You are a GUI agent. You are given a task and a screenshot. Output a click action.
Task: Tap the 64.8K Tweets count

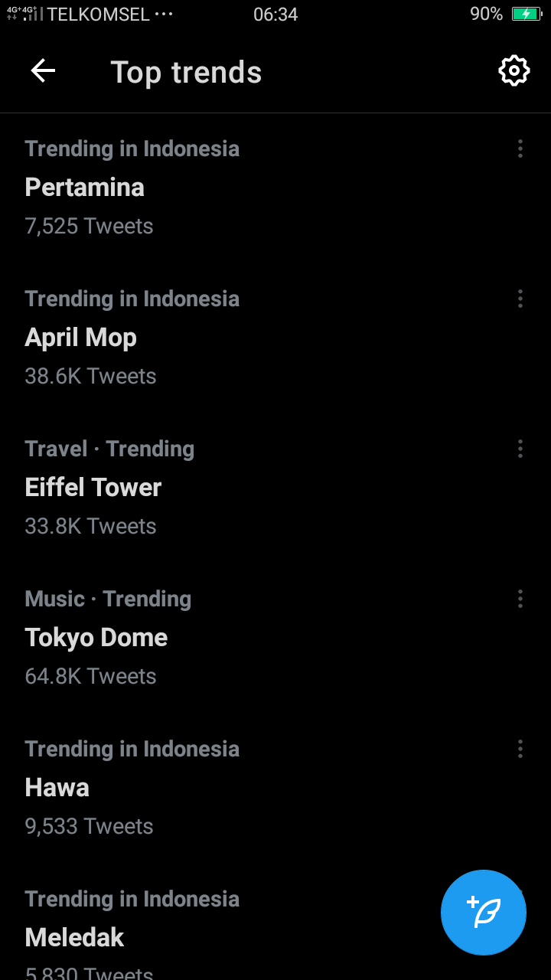(90, 676)
